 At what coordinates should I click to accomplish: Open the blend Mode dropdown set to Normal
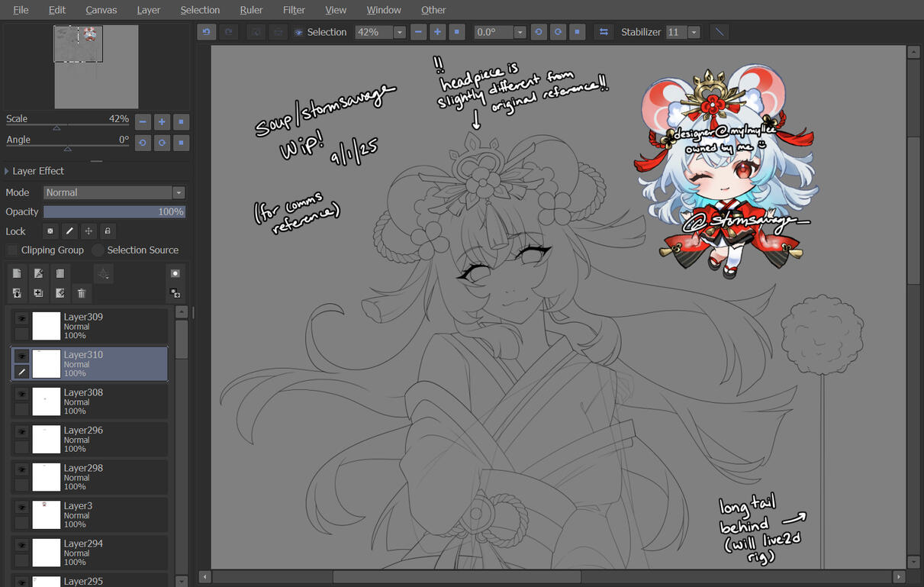pos(114,193)
